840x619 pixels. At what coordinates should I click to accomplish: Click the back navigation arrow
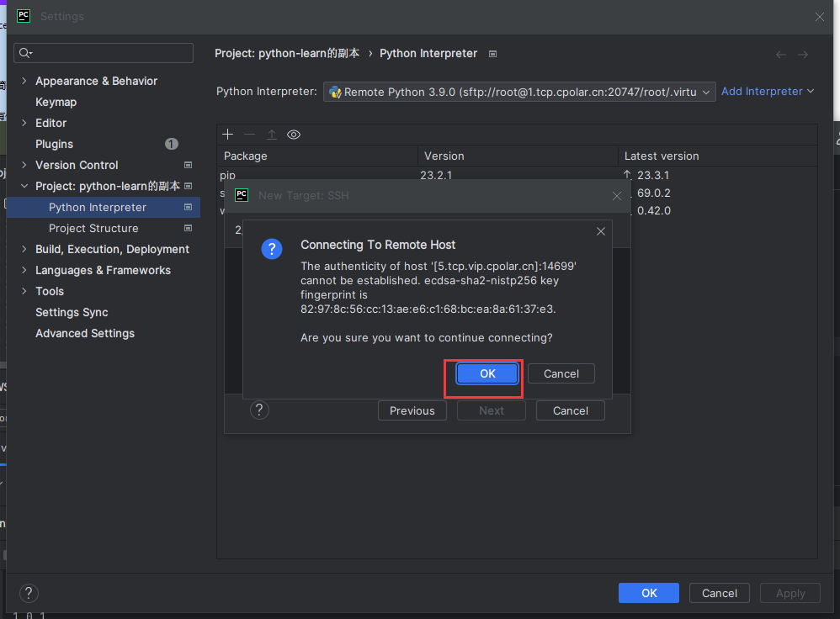pos(781,54)
